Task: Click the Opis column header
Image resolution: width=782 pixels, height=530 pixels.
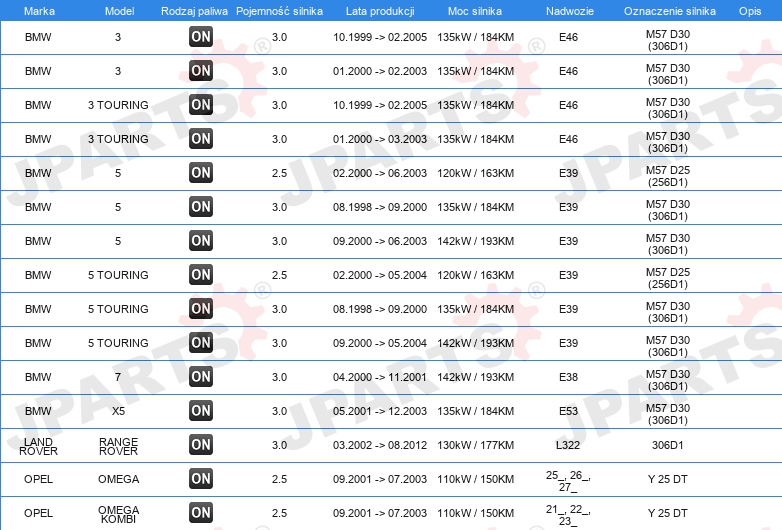Action: [750, 11]
